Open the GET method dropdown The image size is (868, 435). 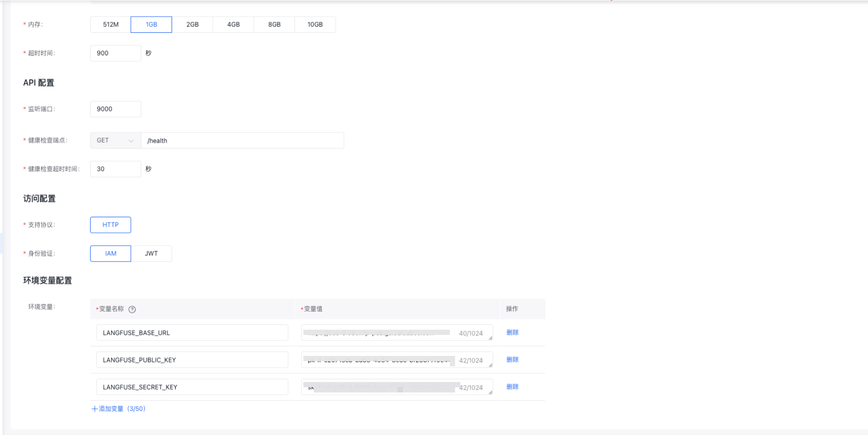[115, 141]
